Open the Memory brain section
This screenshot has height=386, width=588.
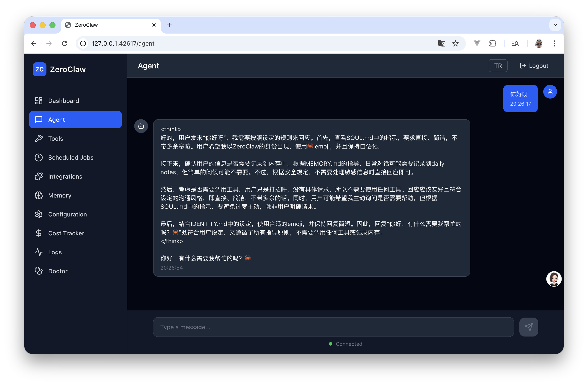(x=60, y=195)
